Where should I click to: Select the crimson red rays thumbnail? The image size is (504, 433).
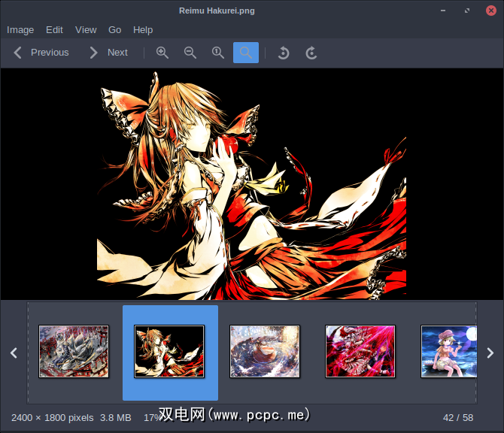point(360,351)
